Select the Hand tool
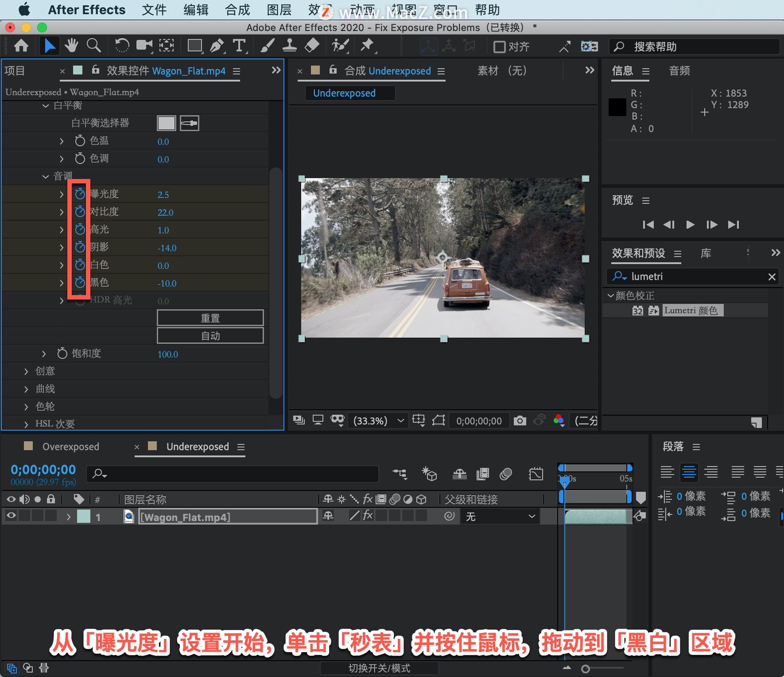The image size is (784, 677). tap(71, 46)
